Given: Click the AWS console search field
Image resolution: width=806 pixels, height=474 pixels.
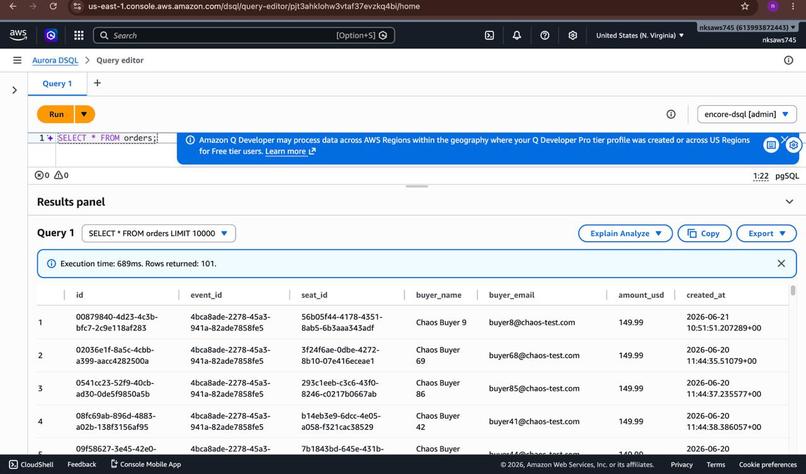Looking at the screenshot, I should pyautogui.click(x=244, y=35).
